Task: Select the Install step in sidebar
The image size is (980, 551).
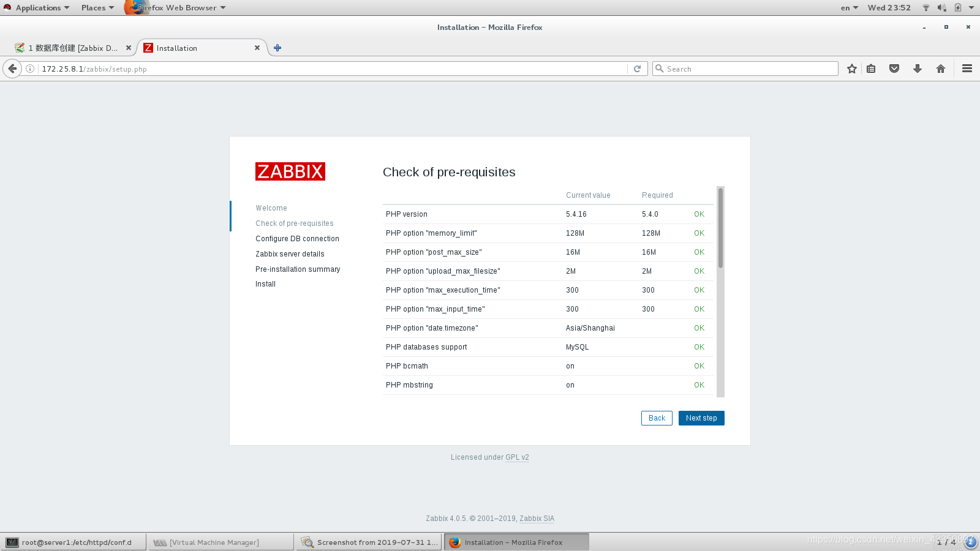Action: tap(265, 284)
